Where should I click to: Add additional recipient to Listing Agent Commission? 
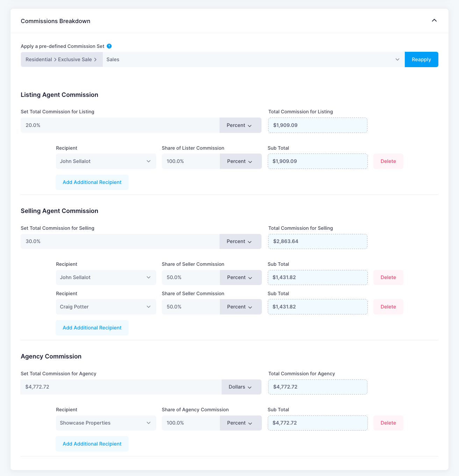92,182
